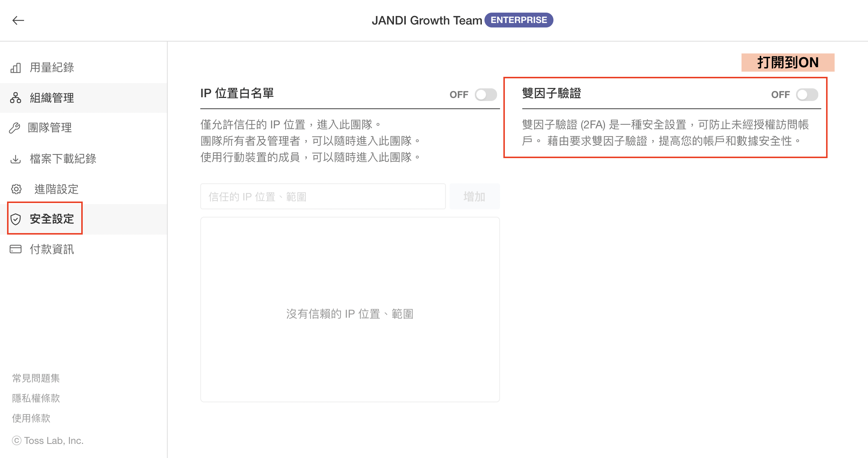The image size is (868, 458).
Task: Enable the 雙因子驗證 toggle
Action: tap(807, 95)
